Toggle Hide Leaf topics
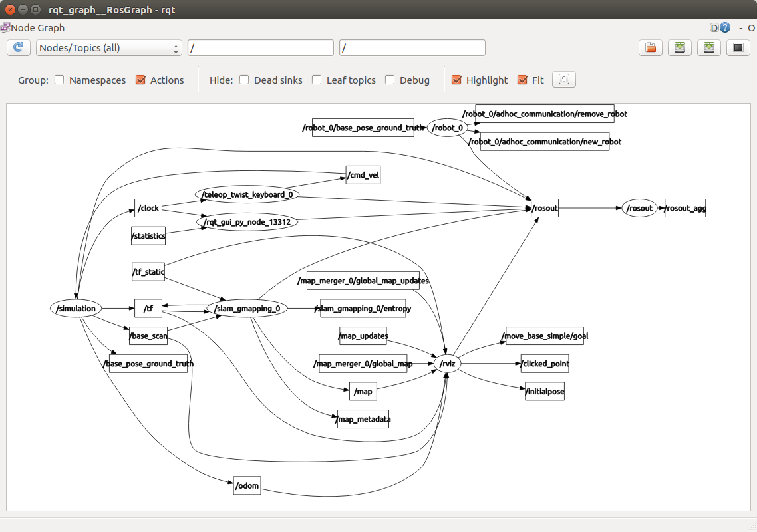 pos(317,80)
